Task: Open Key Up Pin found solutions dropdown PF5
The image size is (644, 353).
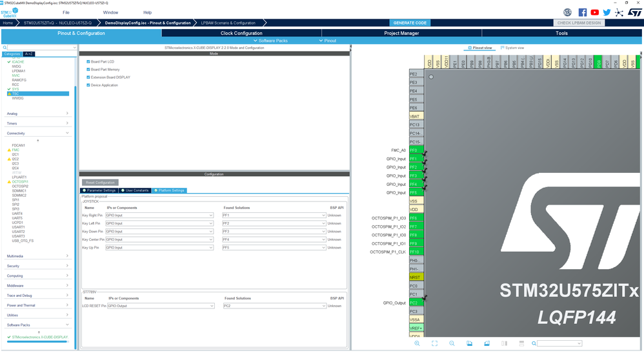Action: click(274, 248)
